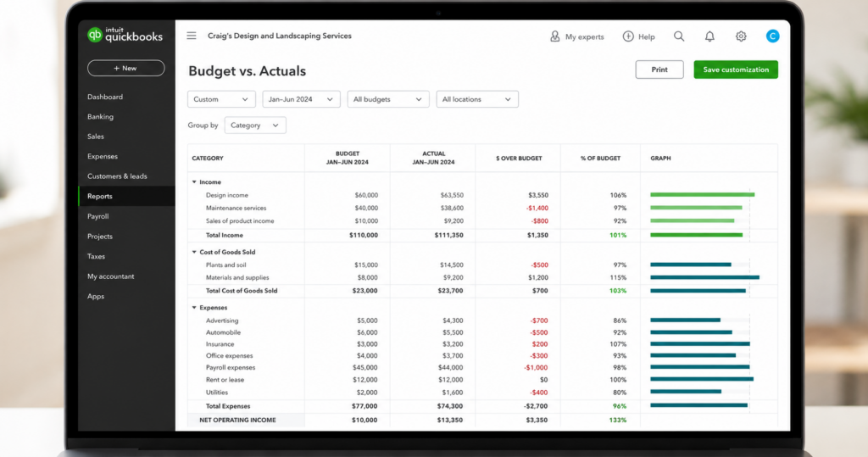Open the hamburger navigation menu icon
The image size is (868, 457).
pos(192,36)
